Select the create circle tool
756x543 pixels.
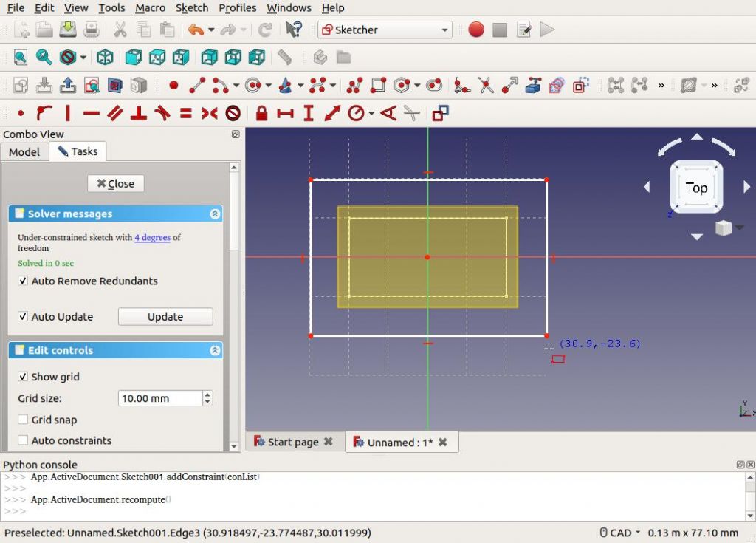coord(252,86)
